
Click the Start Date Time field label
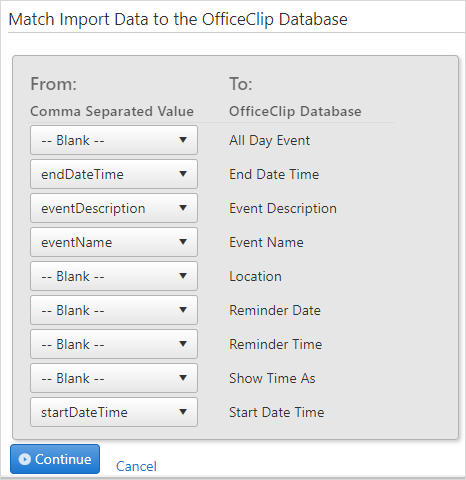pos(277,412)
